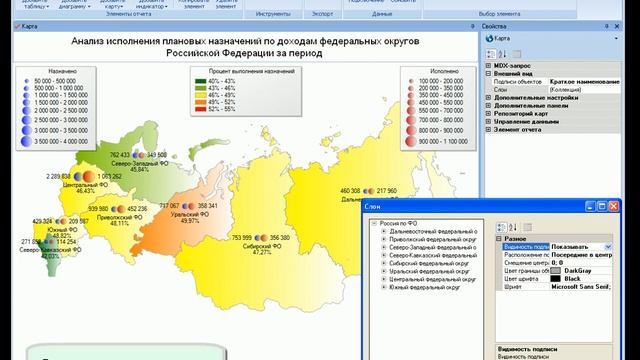The height and width of the screenshot is (360, 640).
Task: Click the Слои (Коллекция) property value
Action: pyautogui.click(x=584, y=89)
